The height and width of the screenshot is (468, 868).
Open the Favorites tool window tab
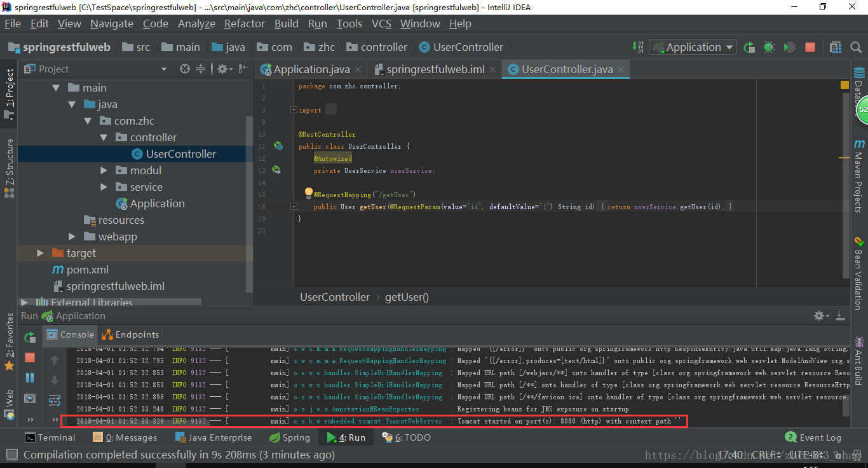pyautogui.click(x=9, y=342)
